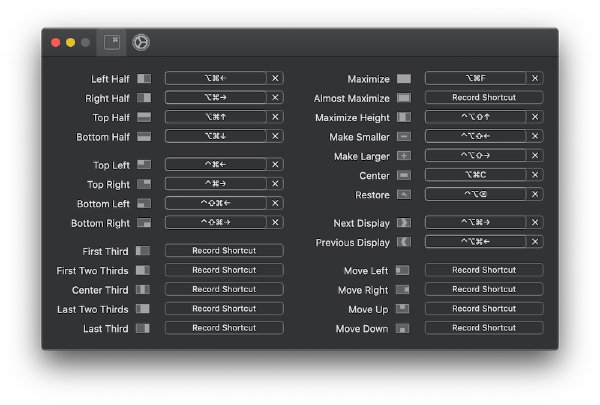This screenshot has width=600, height=405.
Task: Click the Previous Display icon
Action: 404,242
